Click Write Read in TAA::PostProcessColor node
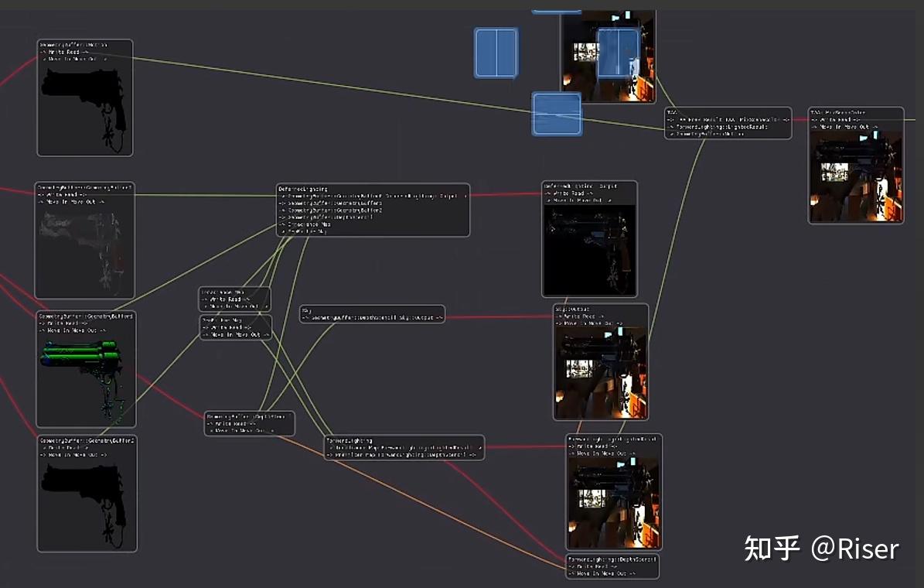 click(834, 119)
